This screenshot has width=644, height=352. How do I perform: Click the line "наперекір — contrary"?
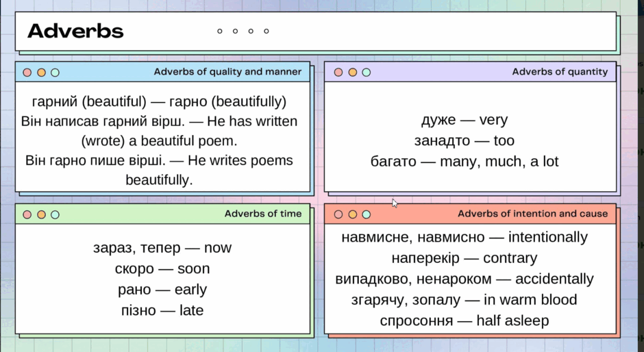(x=465, y=258)
